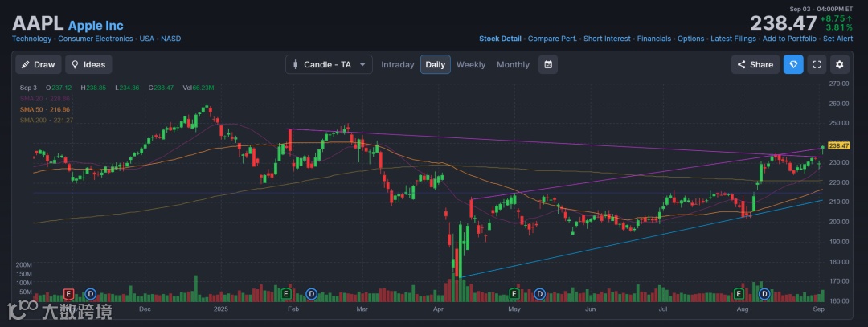Image resolution: width=868 pixels, height=327 pixels.
Task: Open the Ideas lightbulb button
Action: click(88, 65)
